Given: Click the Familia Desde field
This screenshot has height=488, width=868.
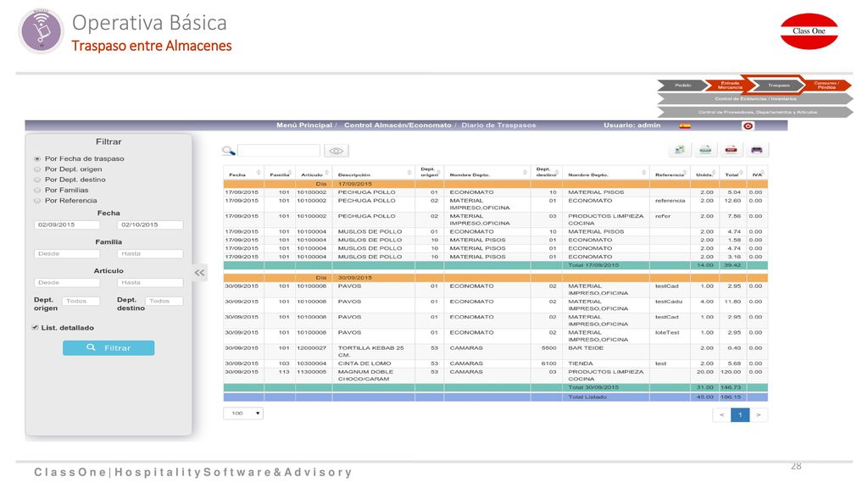Looking at the screenshot, I should pos(67,253).
